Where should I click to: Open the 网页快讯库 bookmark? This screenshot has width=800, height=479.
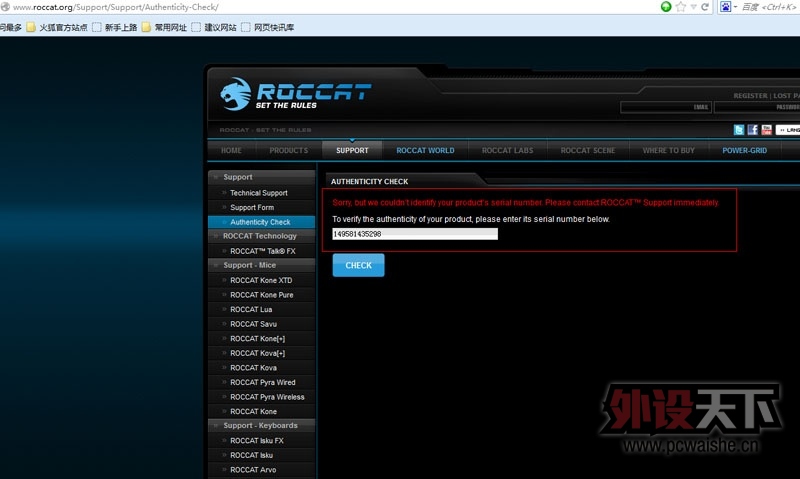[x=267, y=27]
